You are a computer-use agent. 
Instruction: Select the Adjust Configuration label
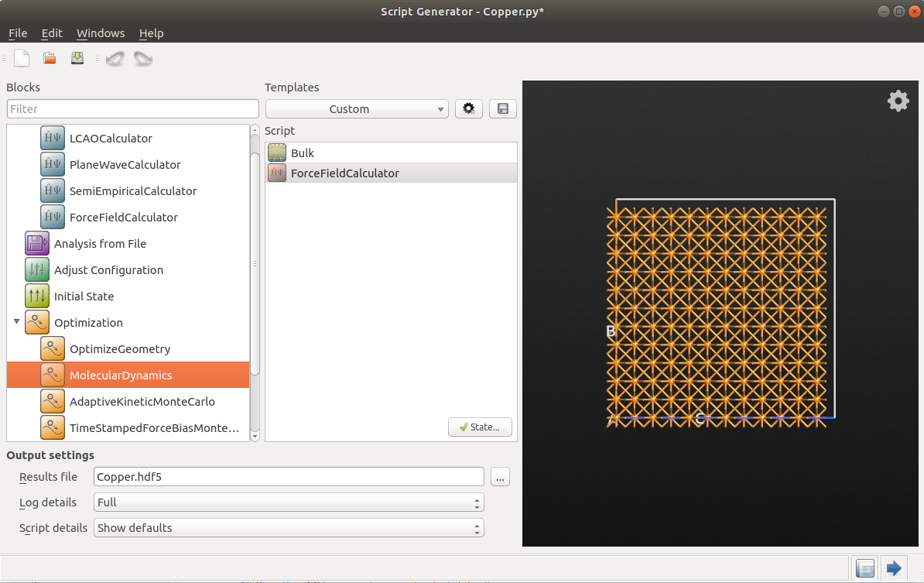pos(108,270)
